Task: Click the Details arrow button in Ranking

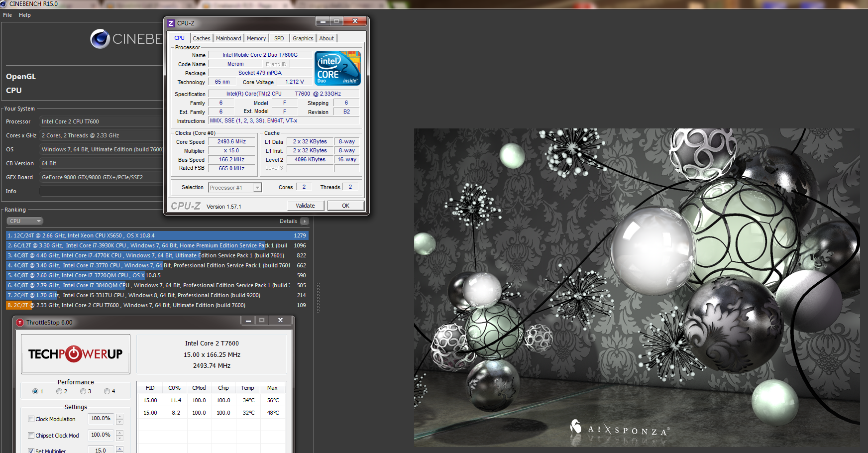Action: point(305,221)
